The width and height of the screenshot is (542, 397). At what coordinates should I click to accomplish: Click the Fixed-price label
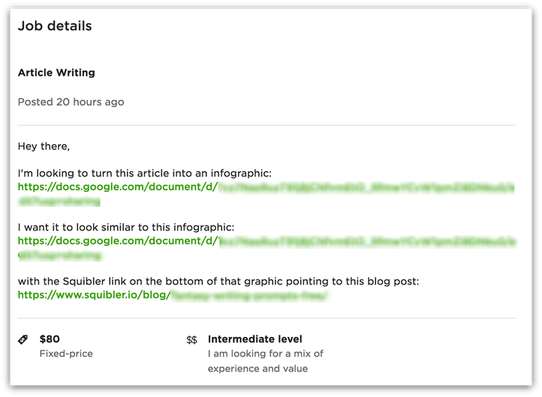(x=66, y=354)
